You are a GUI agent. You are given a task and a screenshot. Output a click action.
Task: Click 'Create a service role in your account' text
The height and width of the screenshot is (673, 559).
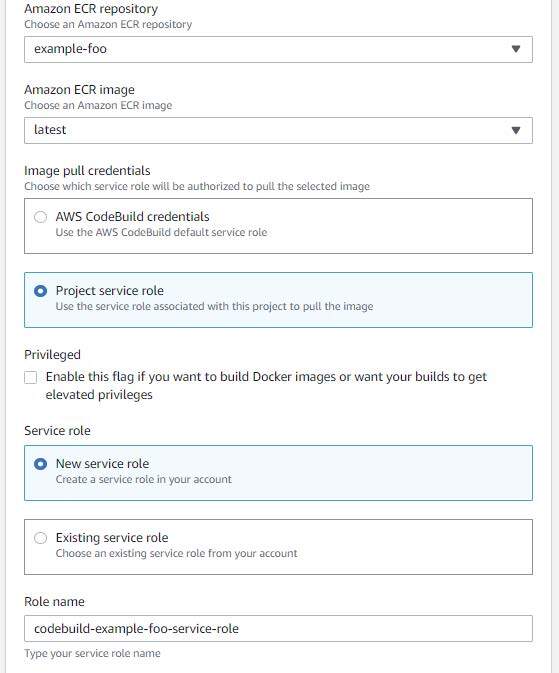[x=143, y=479]
